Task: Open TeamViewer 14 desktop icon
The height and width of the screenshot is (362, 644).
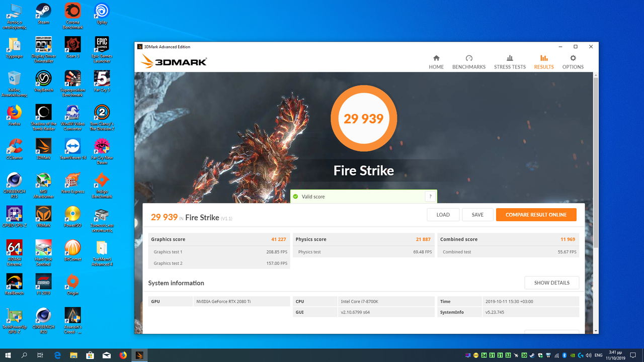Action: (x=72, y=149)
